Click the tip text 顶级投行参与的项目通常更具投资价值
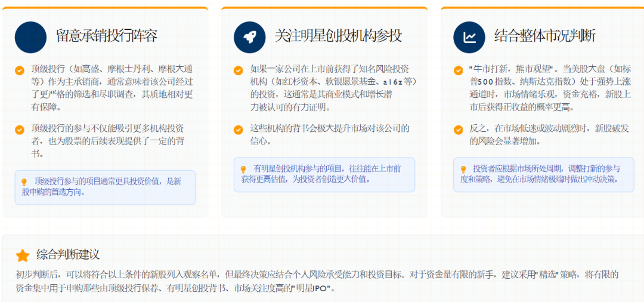 101,187
